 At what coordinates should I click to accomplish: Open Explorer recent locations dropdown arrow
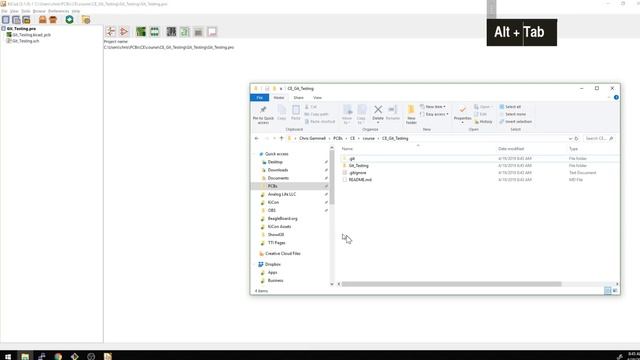click(274, 138)
